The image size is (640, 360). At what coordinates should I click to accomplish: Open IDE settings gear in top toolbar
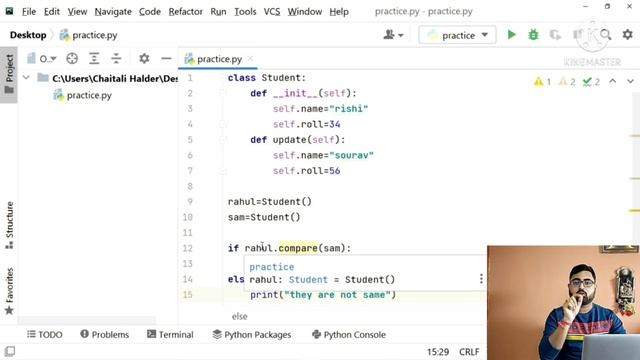click(627, 35)
